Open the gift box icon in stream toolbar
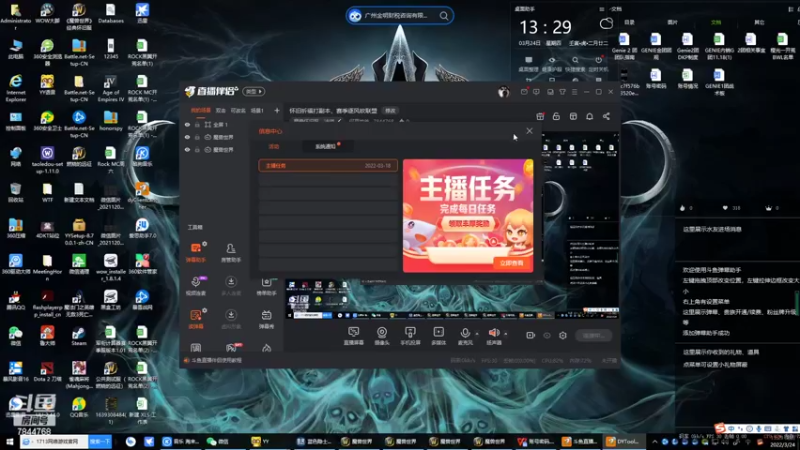 click(x=540, y=116)
